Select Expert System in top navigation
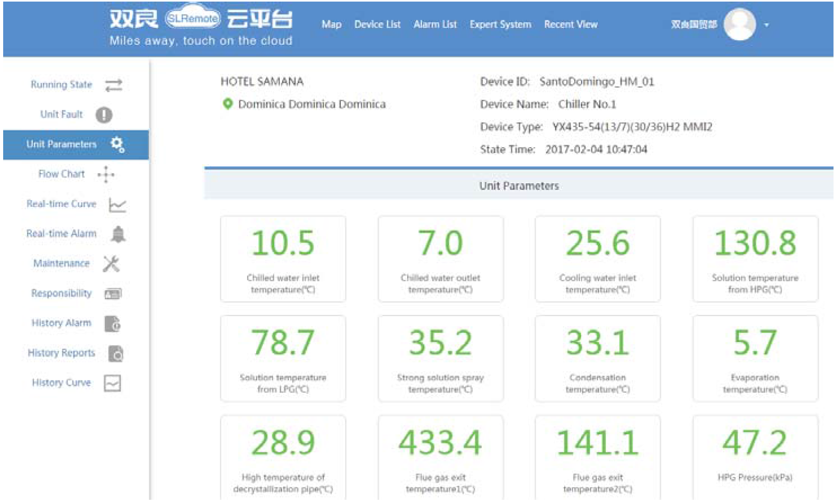834x504 pixels. [500, 24]
